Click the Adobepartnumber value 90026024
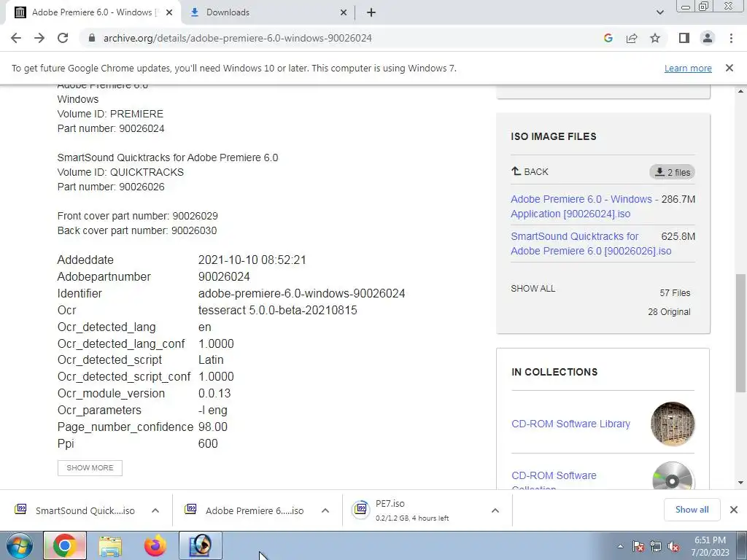 pyautogui.click(x=224, y=276)
